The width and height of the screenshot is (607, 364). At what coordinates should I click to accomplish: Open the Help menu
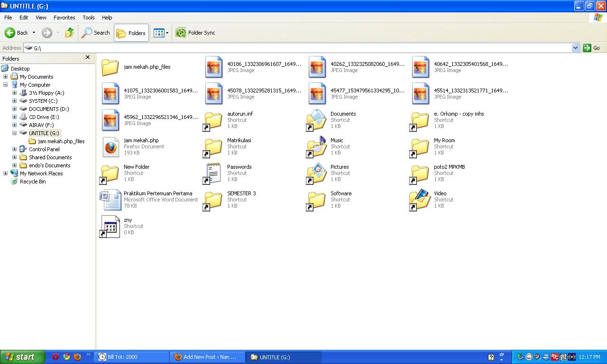(107, 18)
